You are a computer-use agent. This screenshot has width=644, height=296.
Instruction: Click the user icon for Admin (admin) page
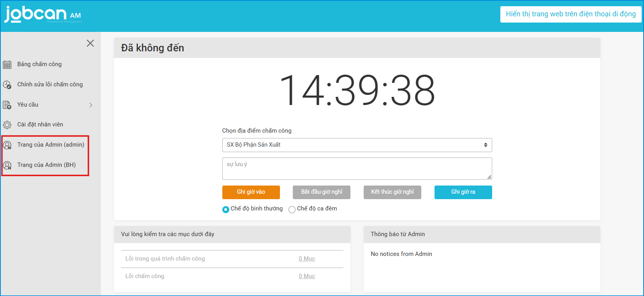7,145
